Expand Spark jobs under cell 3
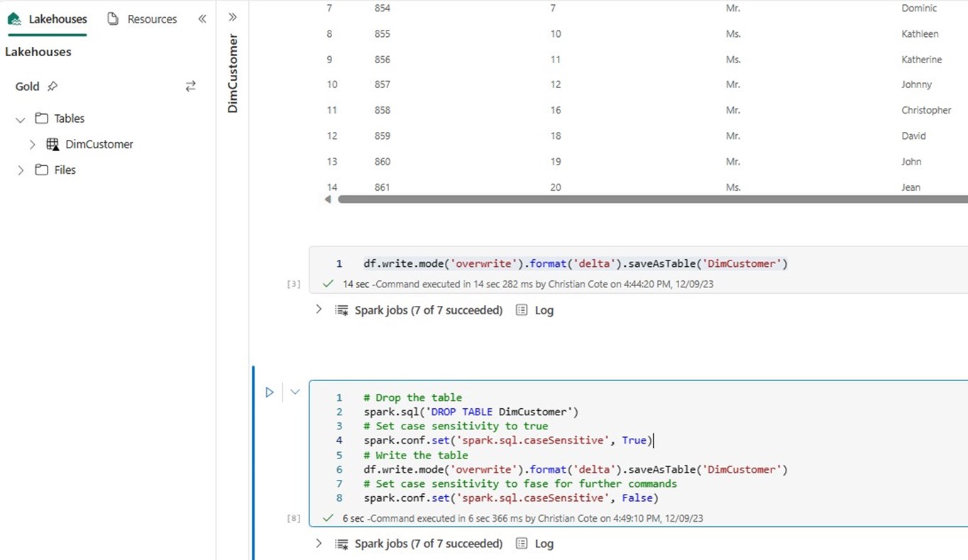 [x=319, y=309]
